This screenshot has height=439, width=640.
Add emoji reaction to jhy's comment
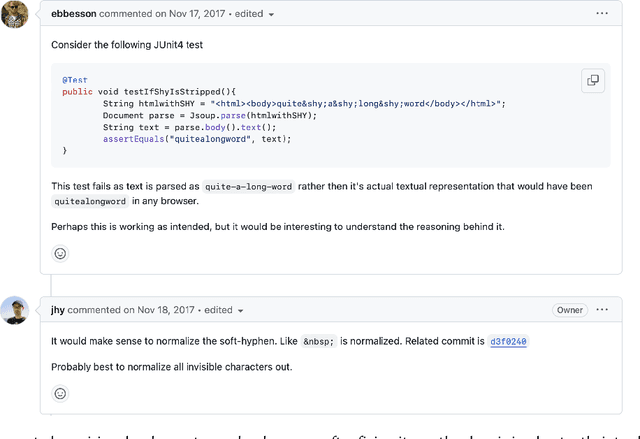(x=60, y=392)
